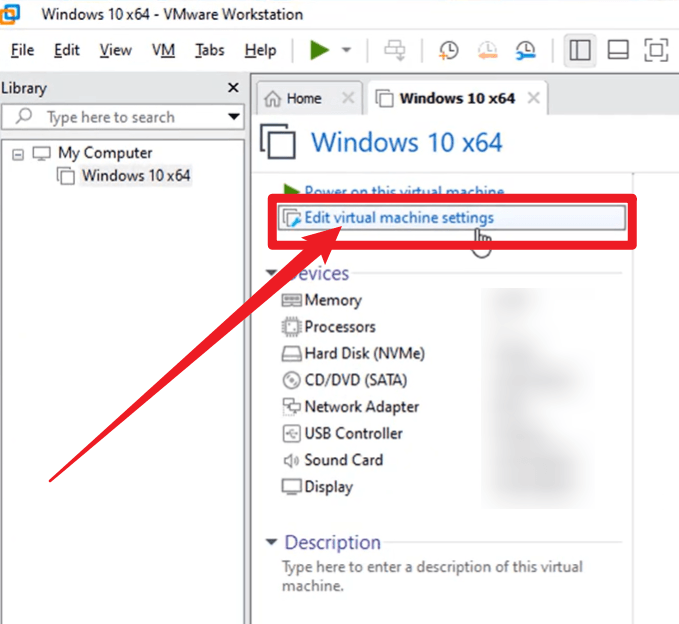Image resolution: width=679 pixels, height=624 pixels.
Task: Select the Processors device label
Action: 340,327
